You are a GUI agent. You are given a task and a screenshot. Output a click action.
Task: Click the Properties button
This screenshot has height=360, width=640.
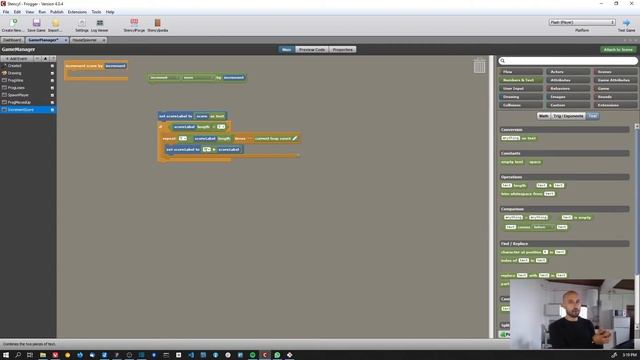[x=342, y=49]
